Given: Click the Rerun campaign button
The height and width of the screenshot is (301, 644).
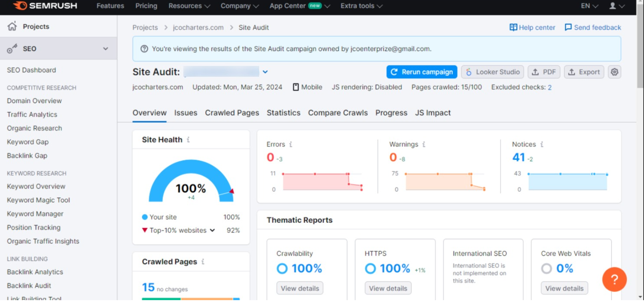Looking at the screenshot, I should [422, 72].
